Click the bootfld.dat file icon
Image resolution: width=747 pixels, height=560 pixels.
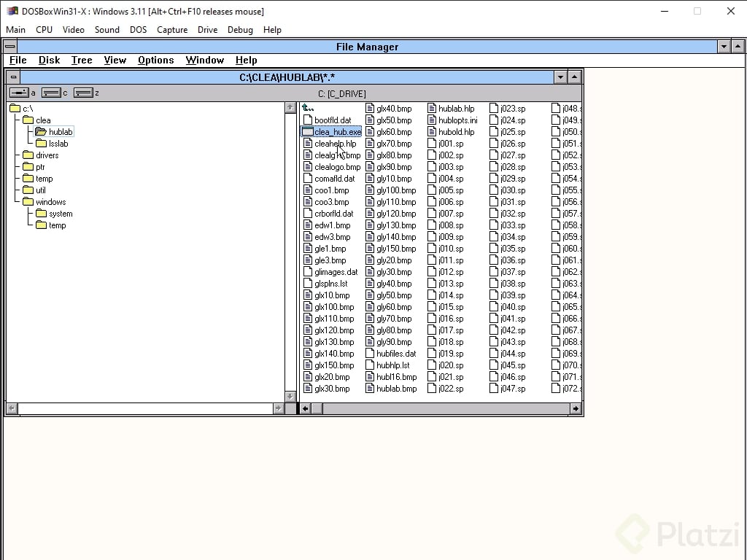[x=308, y=120]
